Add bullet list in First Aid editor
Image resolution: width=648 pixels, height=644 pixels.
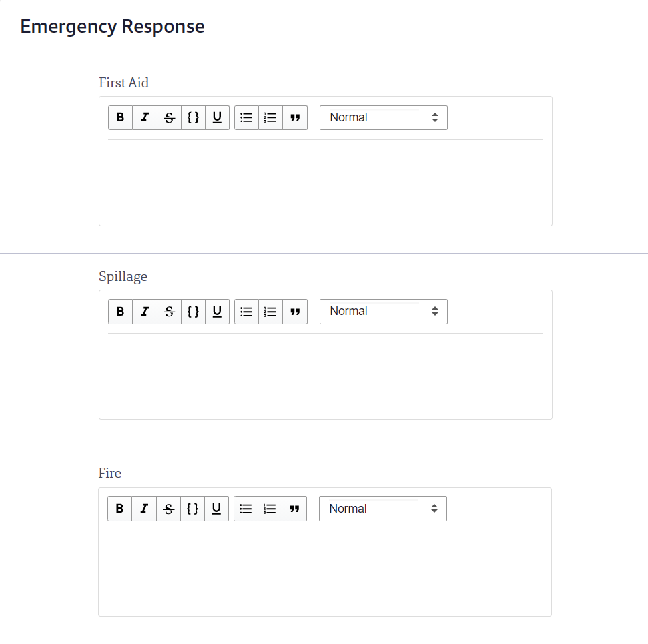246,118
